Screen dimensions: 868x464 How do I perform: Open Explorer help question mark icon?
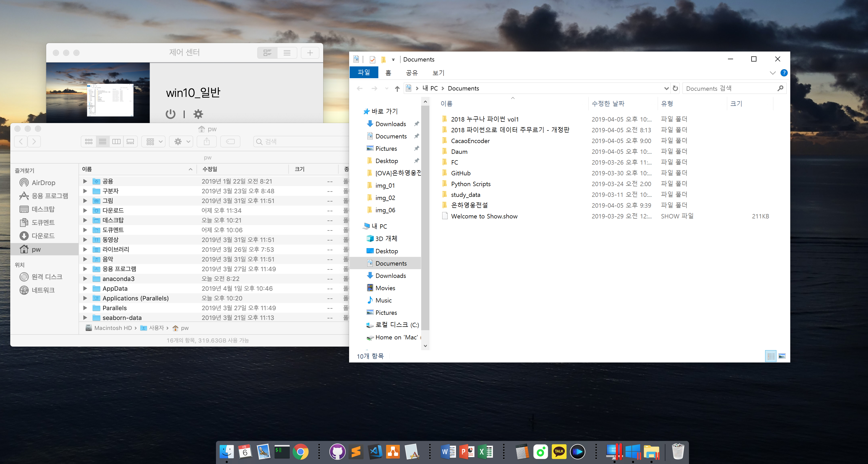[x=784, y=73]
